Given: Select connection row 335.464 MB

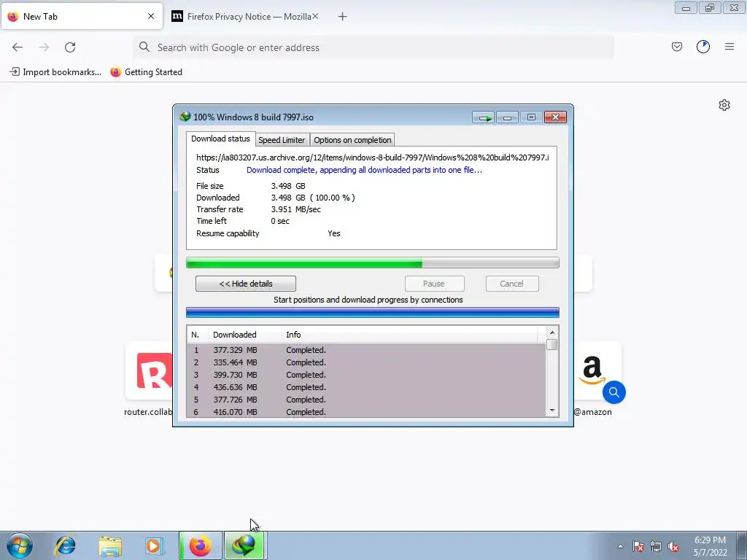Looking at the screenshot, I should (366, 362).
